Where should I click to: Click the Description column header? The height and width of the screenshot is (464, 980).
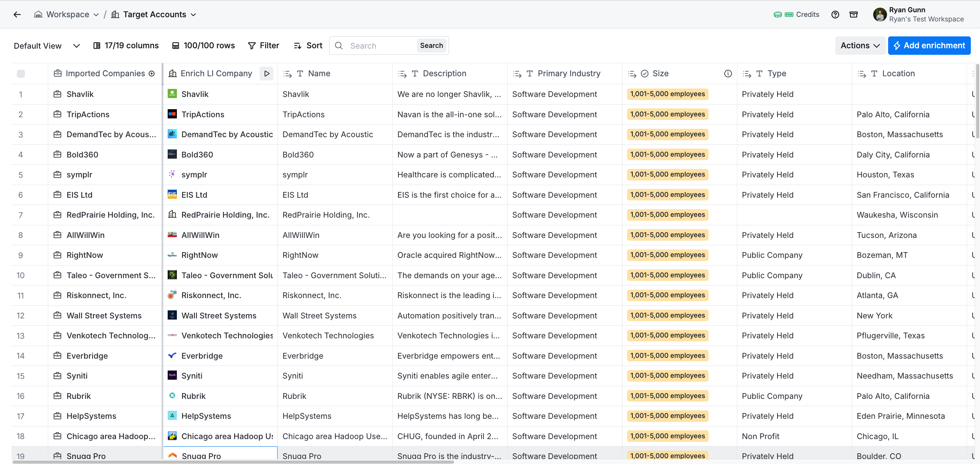450,74
